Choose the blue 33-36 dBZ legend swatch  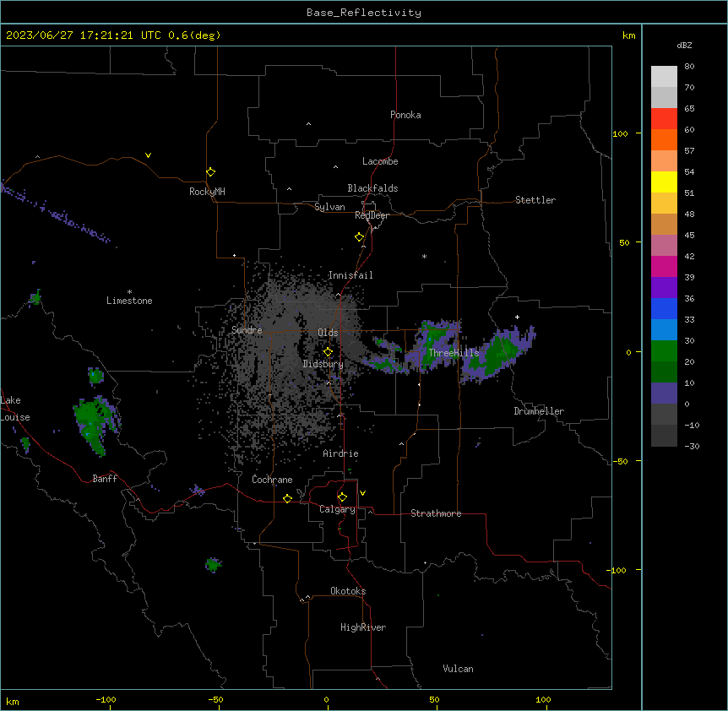click(664, 308)
